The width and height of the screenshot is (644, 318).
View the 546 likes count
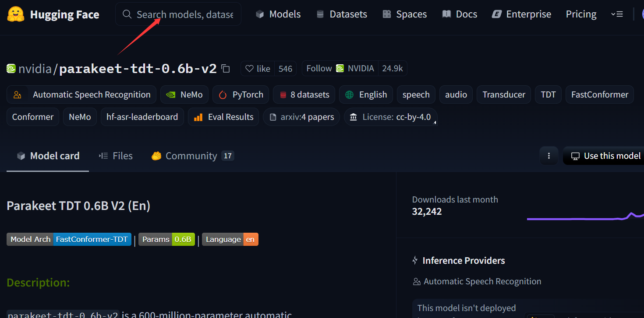tap(285, 69)
